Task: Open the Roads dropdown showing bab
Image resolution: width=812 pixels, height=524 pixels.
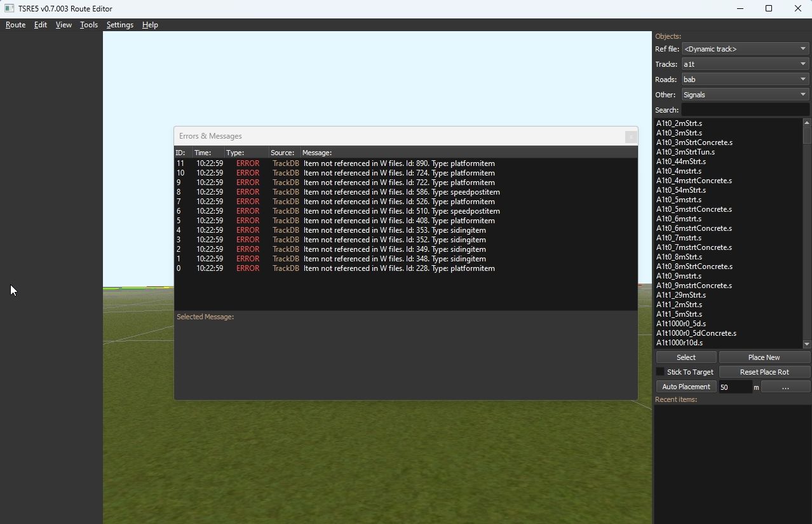Action: click(745, 79)
